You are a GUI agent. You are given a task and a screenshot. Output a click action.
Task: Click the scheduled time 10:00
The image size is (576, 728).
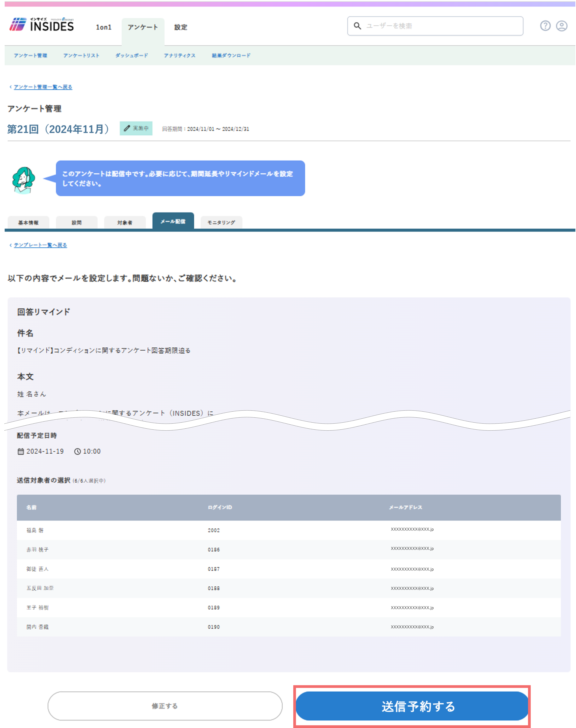point(92,451)
